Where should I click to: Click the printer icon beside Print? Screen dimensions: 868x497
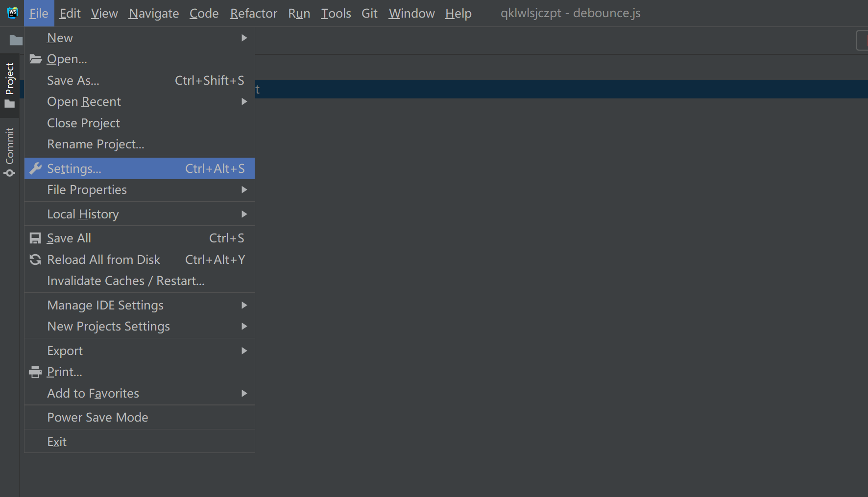tap(35, 372)
